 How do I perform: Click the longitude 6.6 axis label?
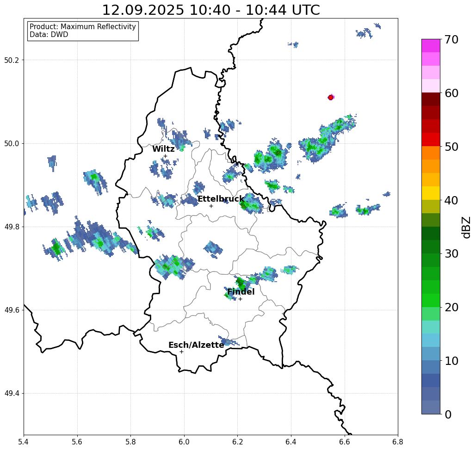[344, 442]
